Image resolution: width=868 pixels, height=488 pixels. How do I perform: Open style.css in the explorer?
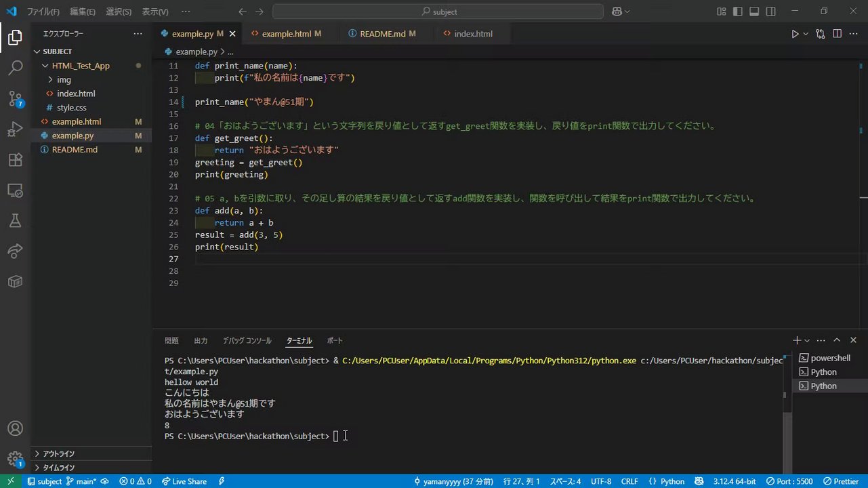[x=71, y=108]
